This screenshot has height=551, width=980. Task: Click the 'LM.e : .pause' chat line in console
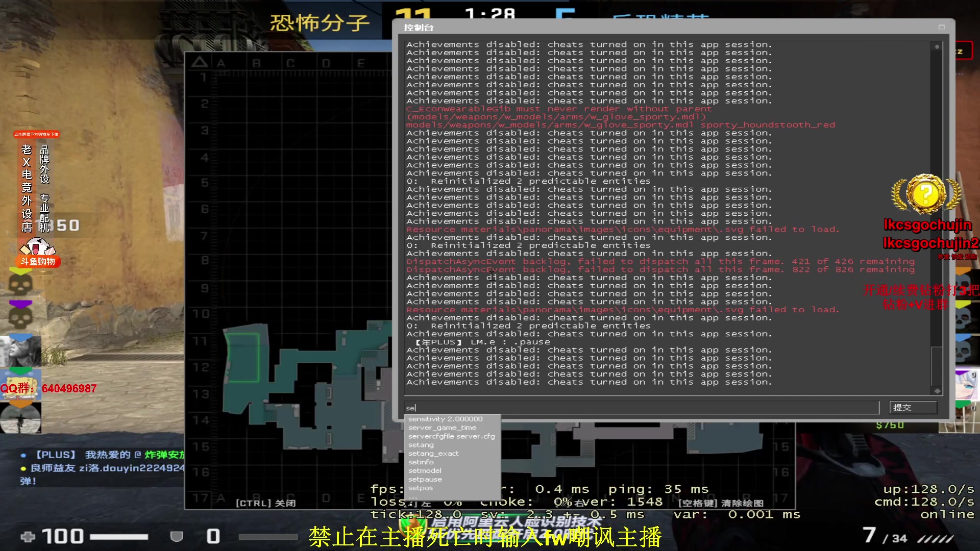(x=483, y=342)
